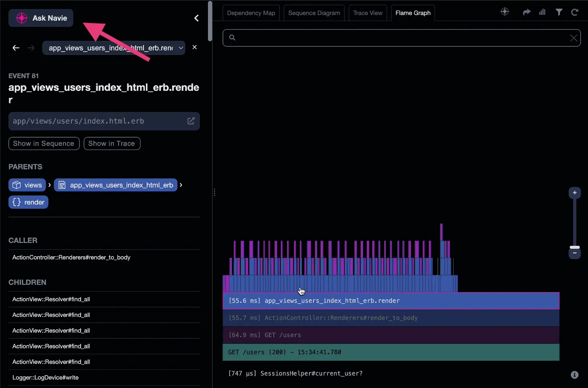Image resolution: width=588 pixels, height=388 pixels.
Task: Click the Navie compass icon in toolbar
Action: coord(505,12)
